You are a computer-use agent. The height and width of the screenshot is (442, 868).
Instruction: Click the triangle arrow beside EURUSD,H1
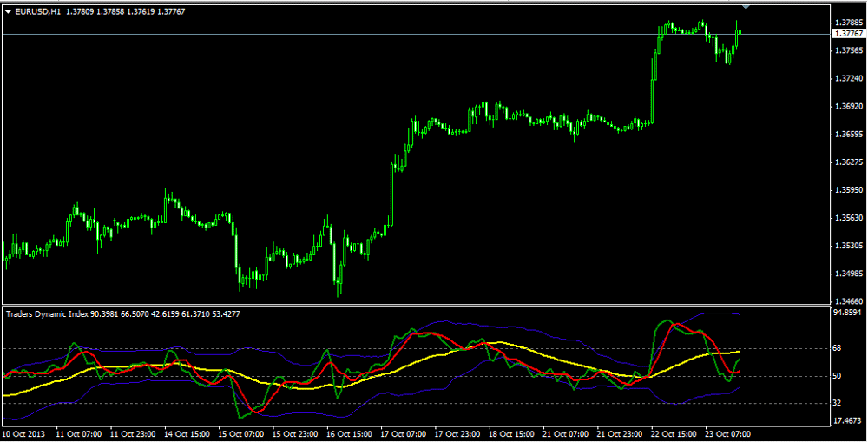(x=8, y=10)
